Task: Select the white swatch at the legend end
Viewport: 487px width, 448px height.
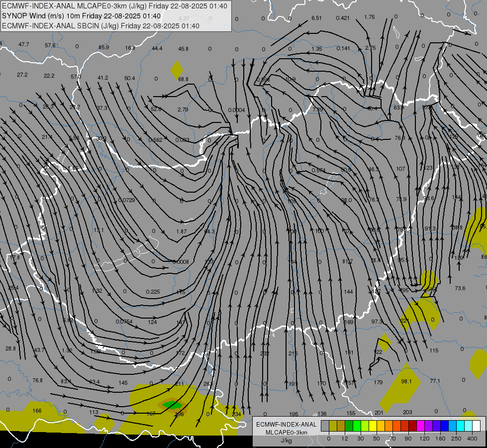Action: pyautogui.click(x=476, y=426)
